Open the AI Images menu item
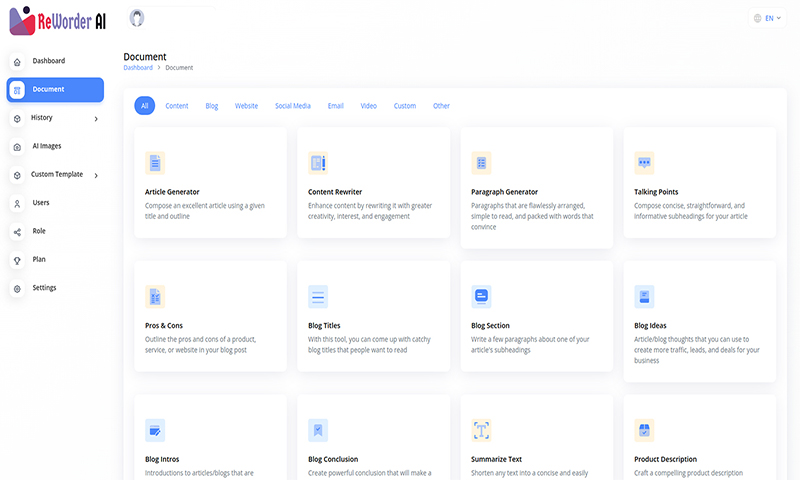This screenshot has height=480, width=800. pyautogui.click(x=47, y=146)
